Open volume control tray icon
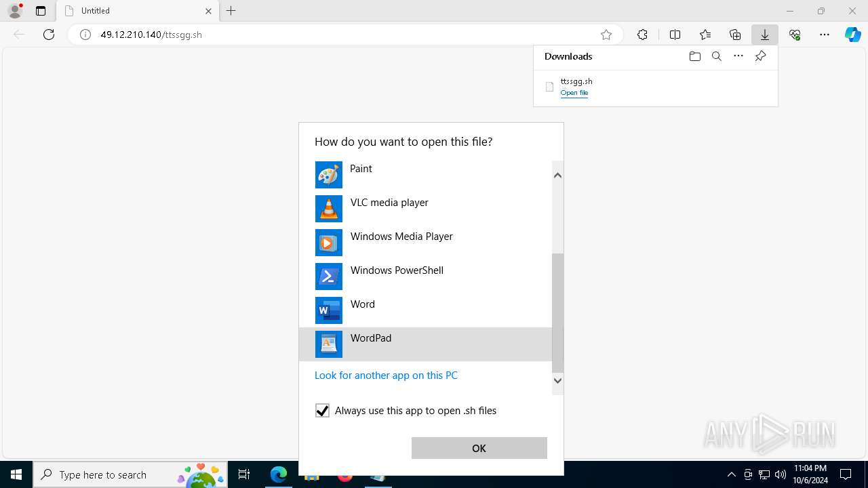868x488 pixels. [x=781, y=474]
